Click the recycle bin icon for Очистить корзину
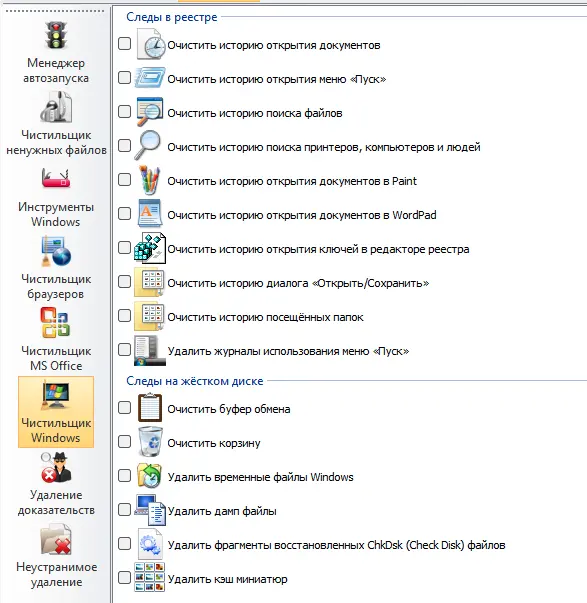Viewport: 587px width, 603px height. tap(150, 442)
